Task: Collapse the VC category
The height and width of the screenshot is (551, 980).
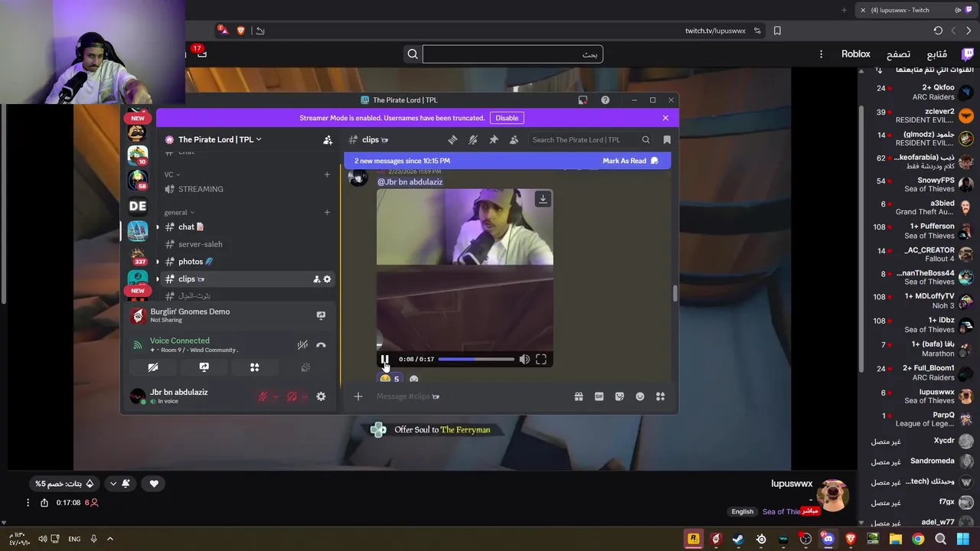Action: point(172,174)
